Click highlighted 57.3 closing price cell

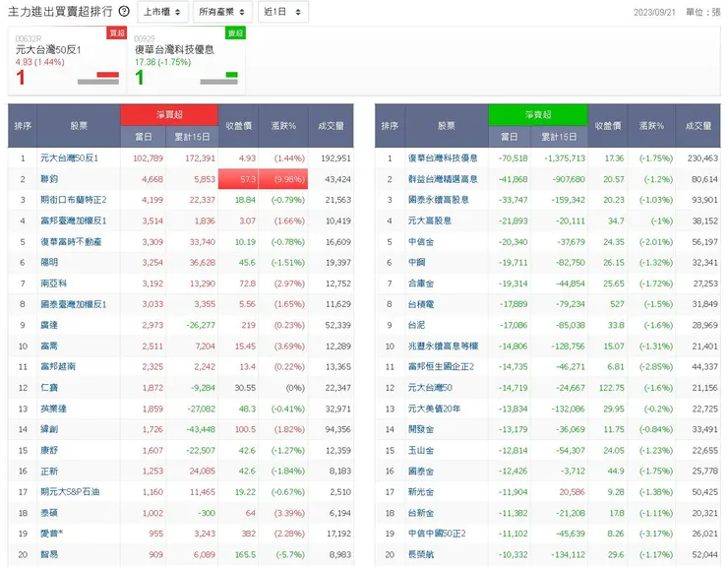(x=238, y=179)
